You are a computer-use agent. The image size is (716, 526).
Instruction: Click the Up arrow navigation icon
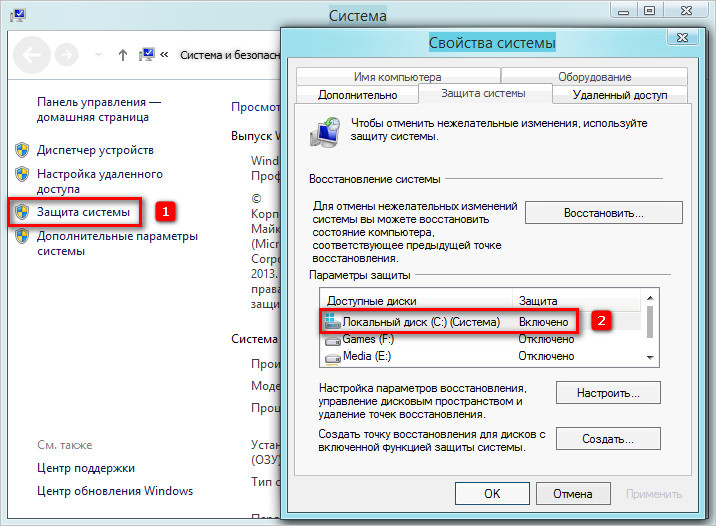(x=123, y=54)
